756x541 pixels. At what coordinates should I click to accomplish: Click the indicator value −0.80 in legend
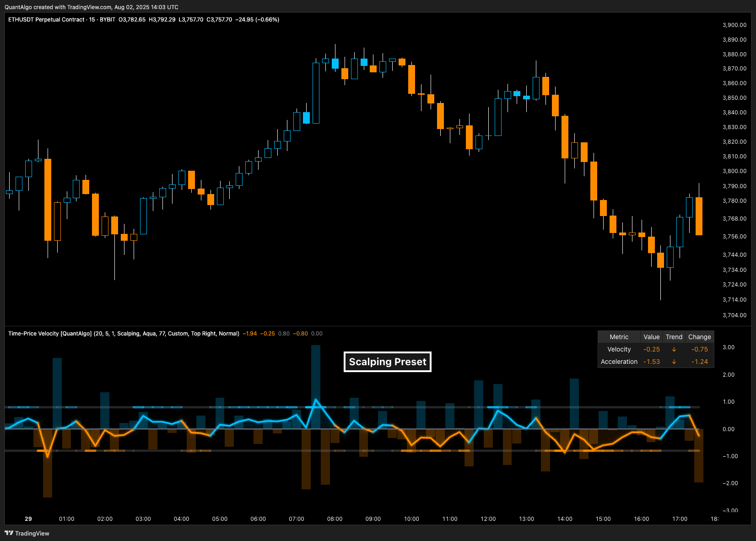pyautogui.click(x=301, y=334)
